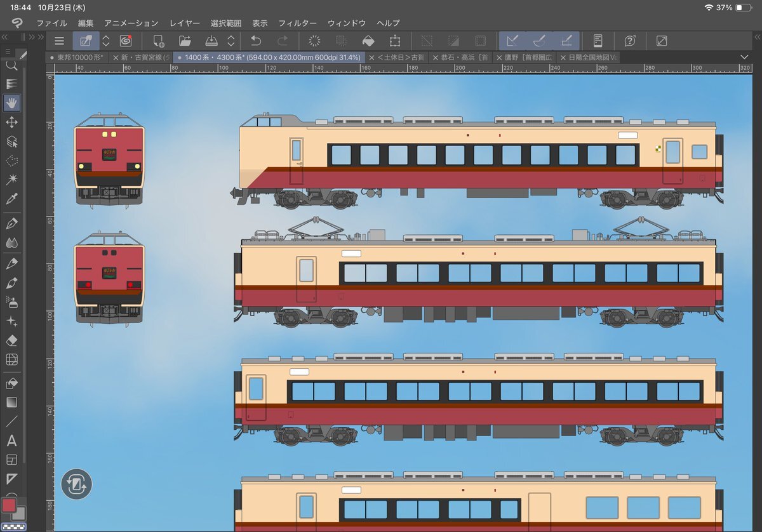Select the Eyedropper tool
Screen dimensions: 762x532
tap(11, 199)
